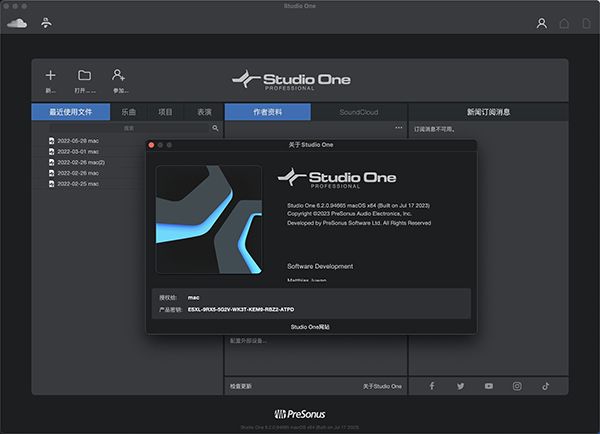This screenshot has height=434, width=600.
Task: Create a new song with plus icon
Action: 51,75
